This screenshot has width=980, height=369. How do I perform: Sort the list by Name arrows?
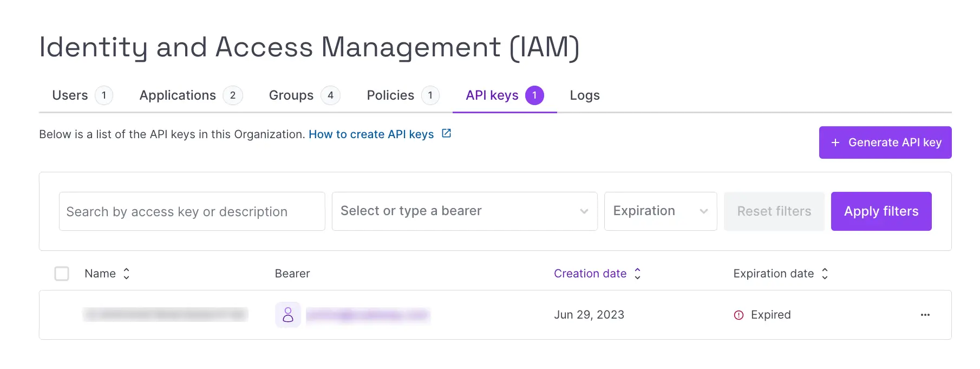click(126, 274)
